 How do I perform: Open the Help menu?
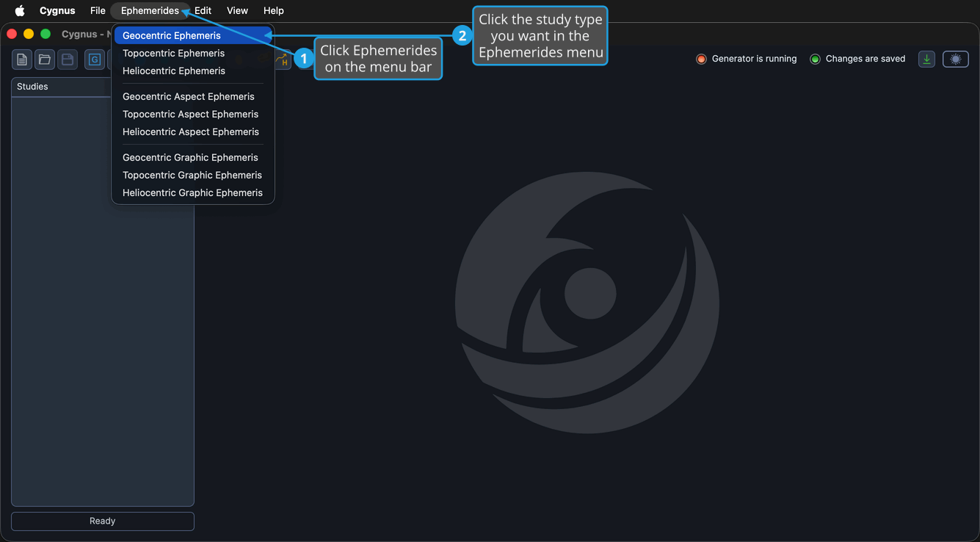click(x=274, y=10)
